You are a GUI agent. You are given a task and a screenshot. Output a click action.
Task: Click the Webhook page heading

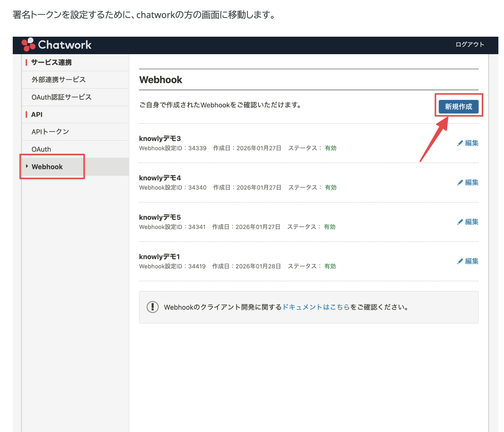tap(161, 79)
